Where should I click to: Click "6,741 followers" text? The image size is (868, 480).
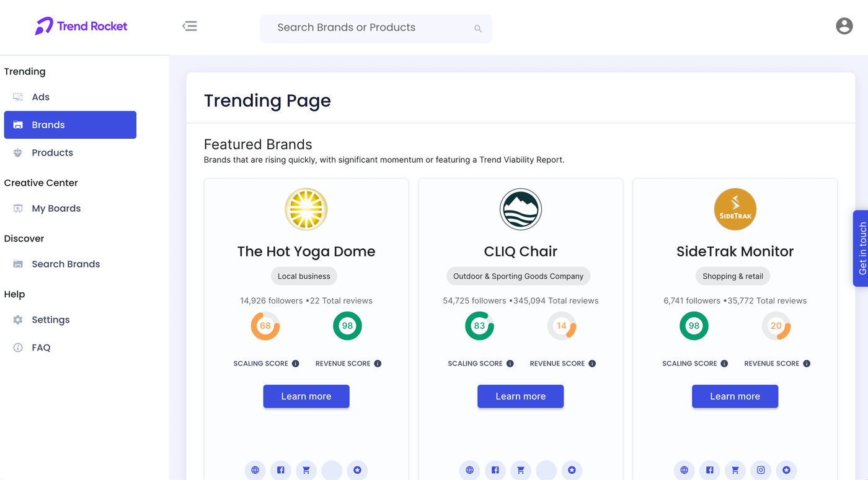[x=692, y=301]
